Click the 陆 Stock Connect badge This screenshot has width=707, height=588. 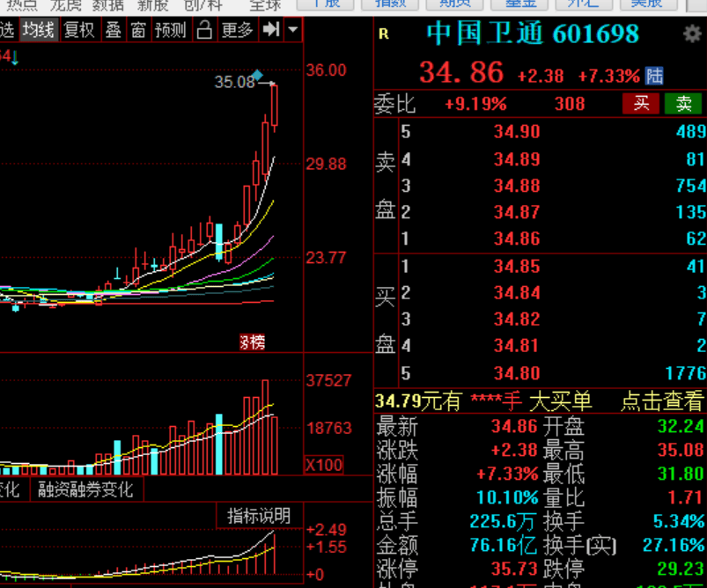click(x=654, y=76)
